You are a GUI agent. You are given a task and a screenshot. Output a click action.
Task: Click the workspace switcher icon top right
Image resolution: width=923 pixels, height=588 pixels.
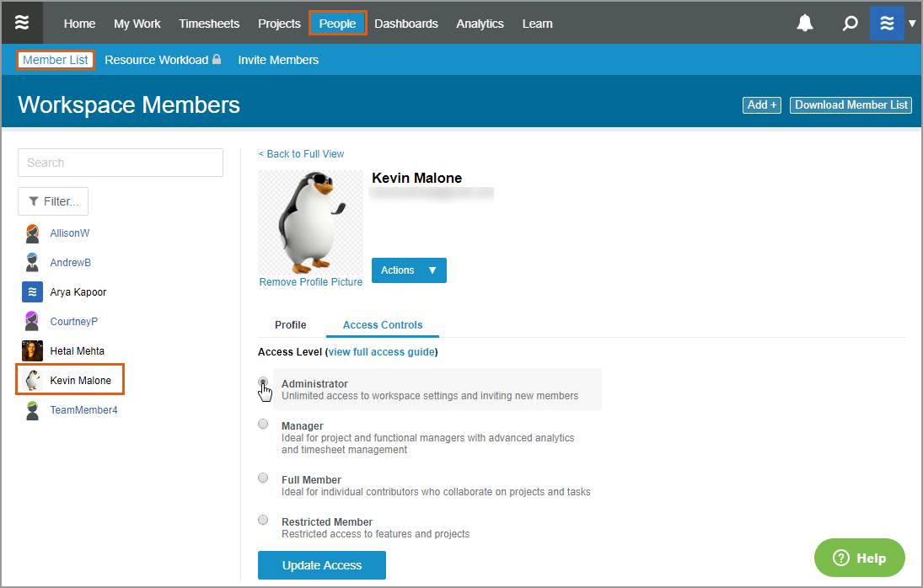click(x=887, y=23)
